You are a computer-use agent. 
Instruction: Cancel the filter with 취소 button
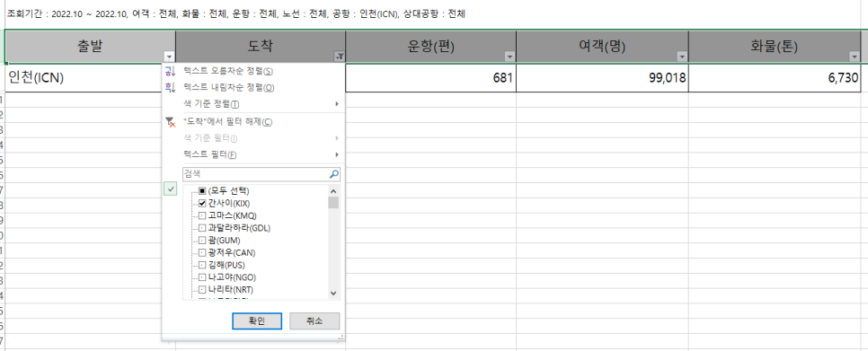coord(314,321)
